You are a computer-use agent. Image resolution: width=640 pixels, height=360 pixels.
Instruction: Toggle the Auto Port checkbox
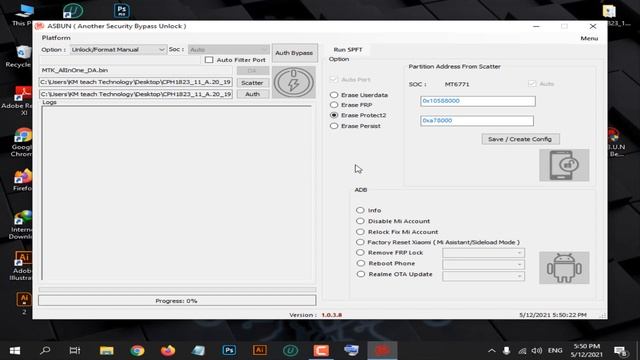pyautogui.click(x=334, y=79)
